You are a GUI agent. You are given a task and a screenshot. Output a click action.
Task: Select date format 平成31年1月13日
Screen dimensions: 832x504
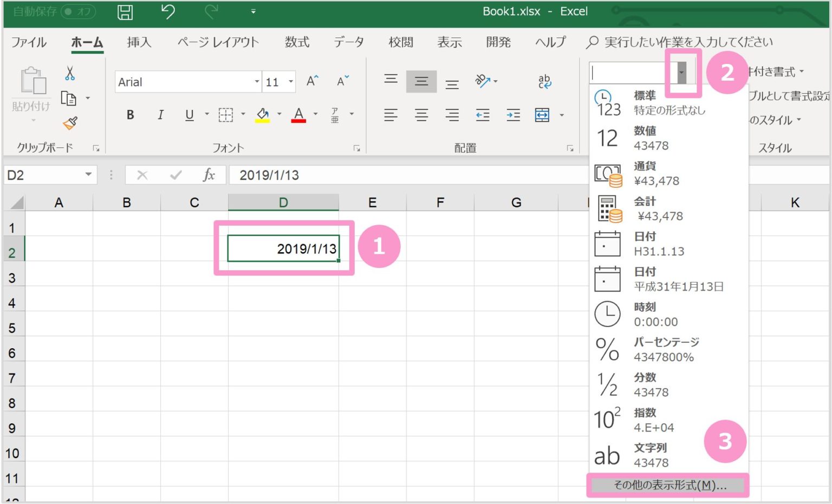point(668,279)
